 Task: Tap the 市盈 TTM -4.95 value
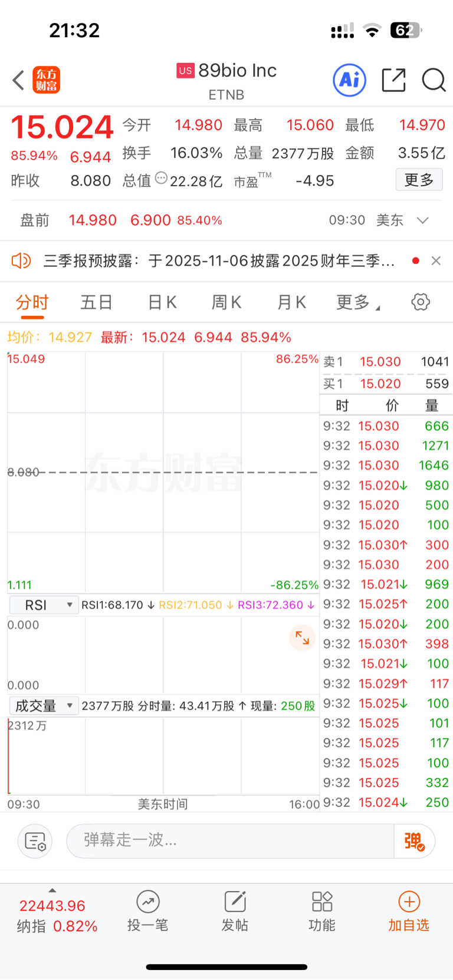[x=314, y=181]
